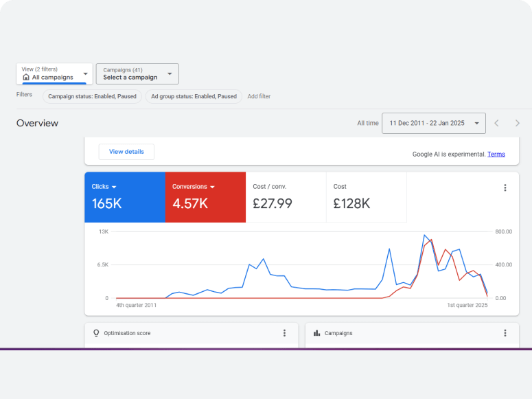Screen dimensions: 532x399
Task: Click the View details button
Action: coord(126,152)
